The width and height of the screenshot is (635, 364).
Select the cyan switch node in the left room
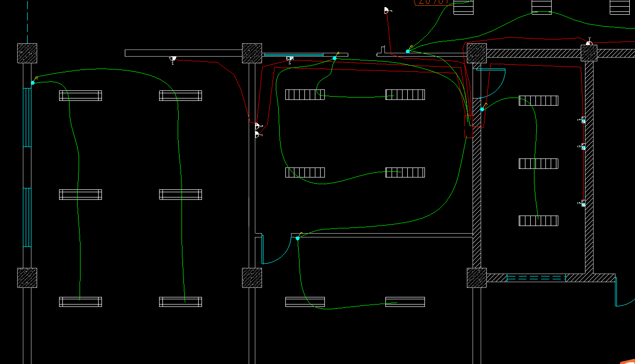coord(33,83)
